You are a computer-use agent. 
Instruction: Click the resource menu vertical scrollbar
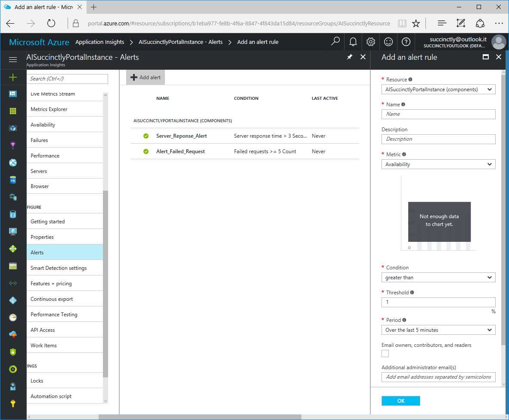click(105, 284)
